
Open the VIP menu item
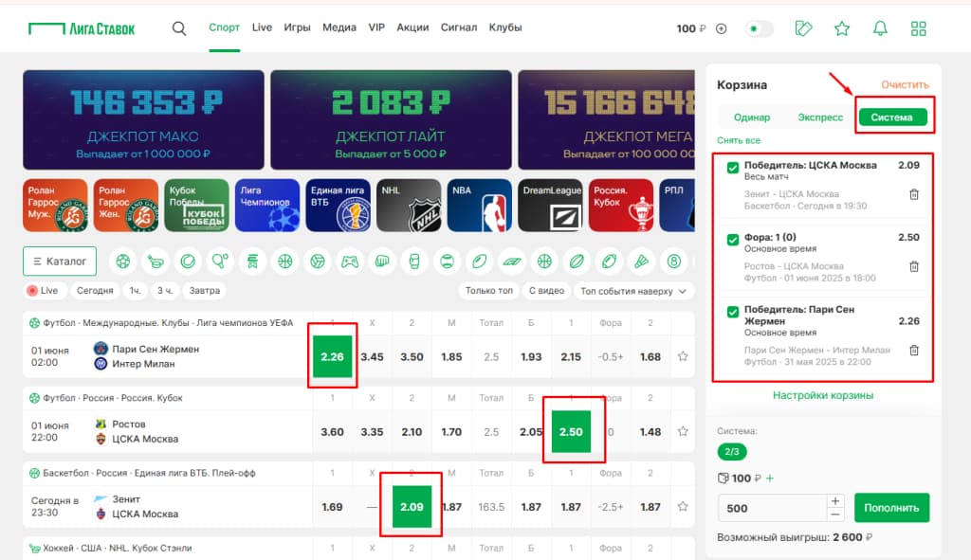(376, 27)
